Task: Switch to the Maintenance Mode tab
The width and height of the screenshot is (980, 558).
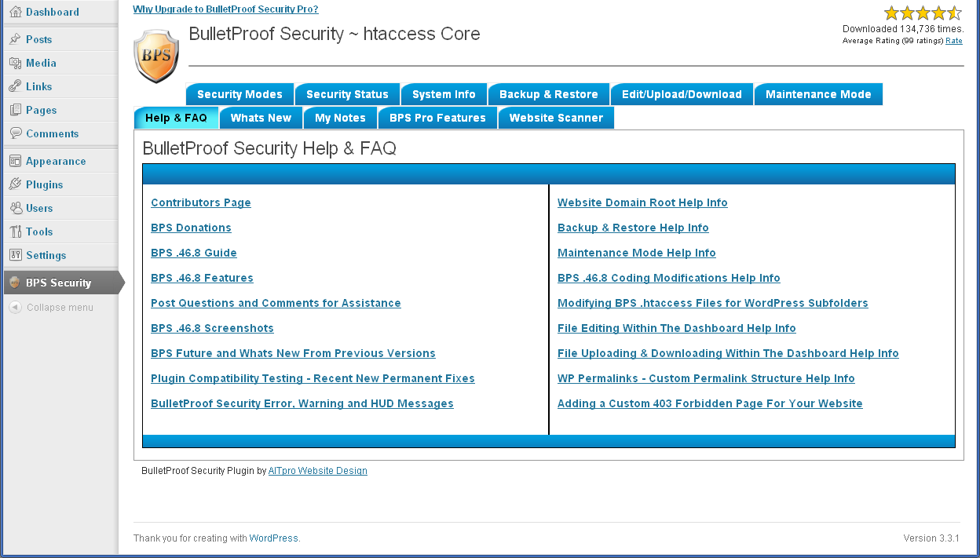Action: (x=818, y=94)
